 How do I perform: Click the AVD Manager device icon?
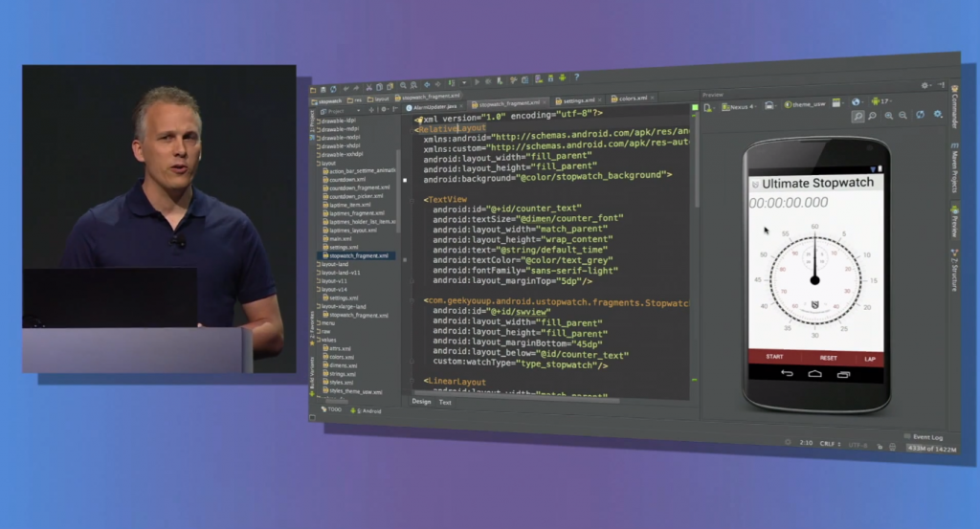click(x=539, y=78)
